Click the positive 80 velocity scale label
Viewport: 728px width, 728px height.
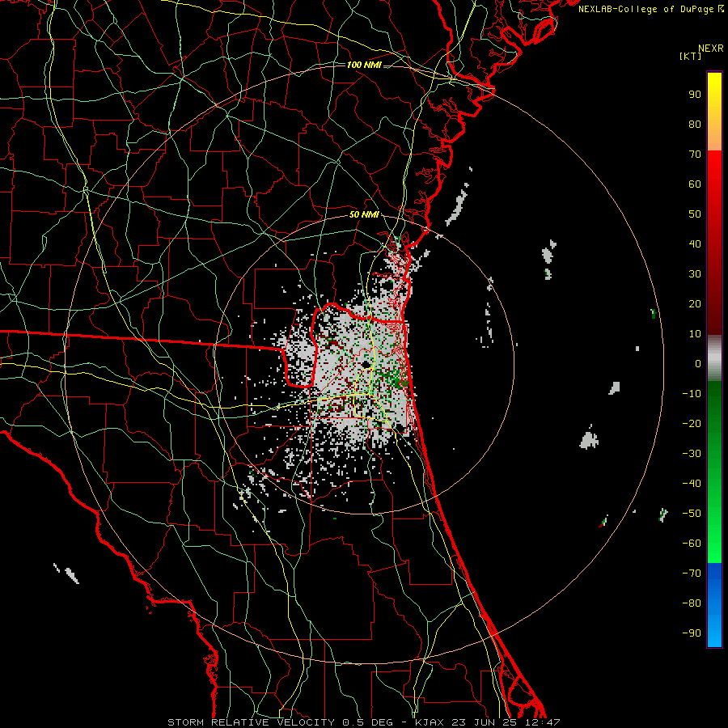click(x=695, y=124)
